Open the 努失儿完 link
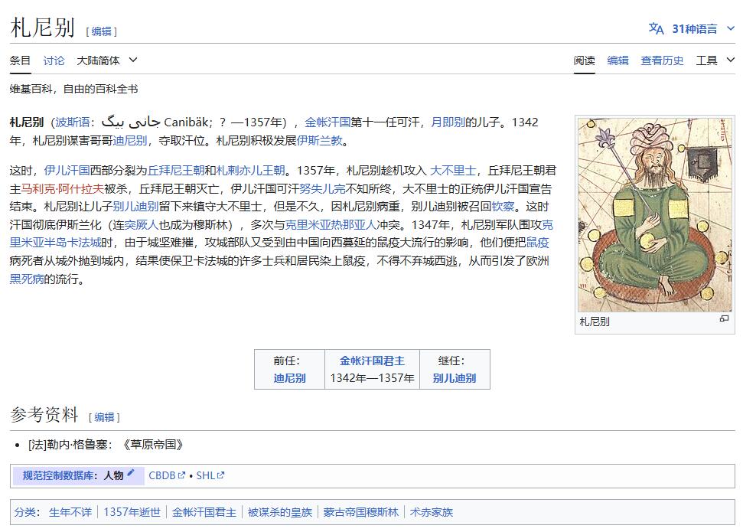Image resolution: width=756 pixels, height=532 pixels. pos(322,188)
